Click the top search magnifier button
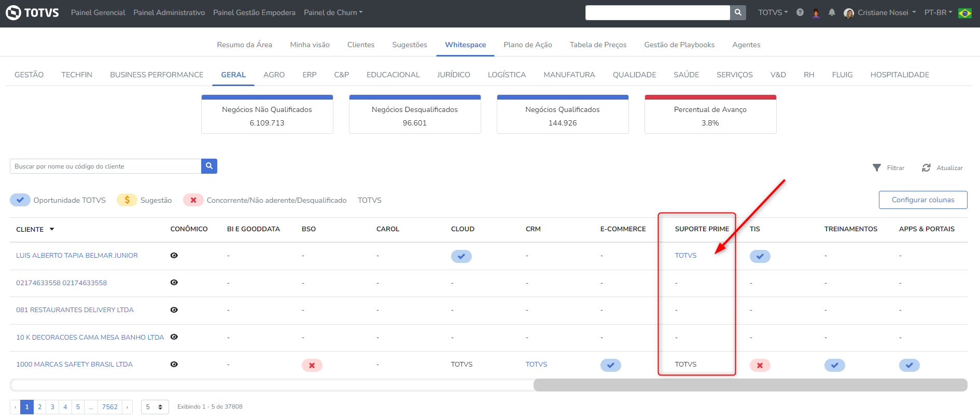 click(738, 12)
